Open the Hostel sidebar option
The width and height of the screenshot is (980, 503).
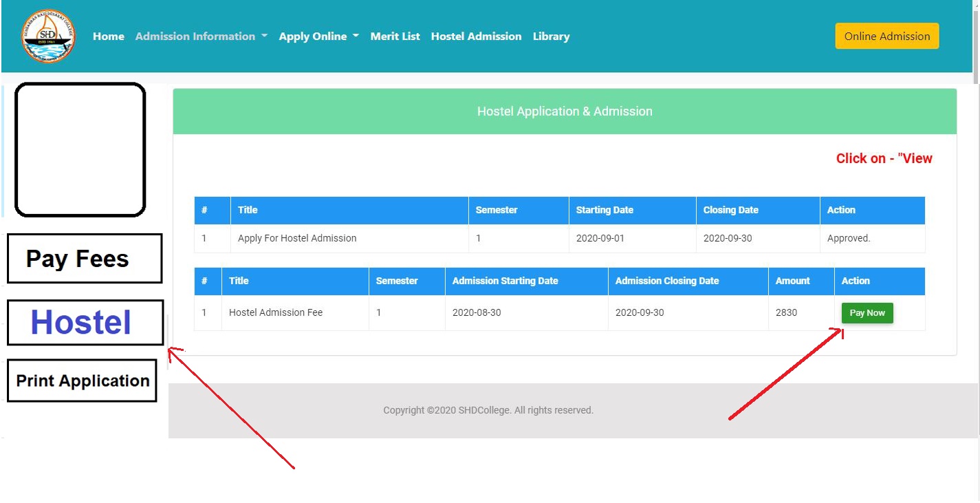pos(85,323)
